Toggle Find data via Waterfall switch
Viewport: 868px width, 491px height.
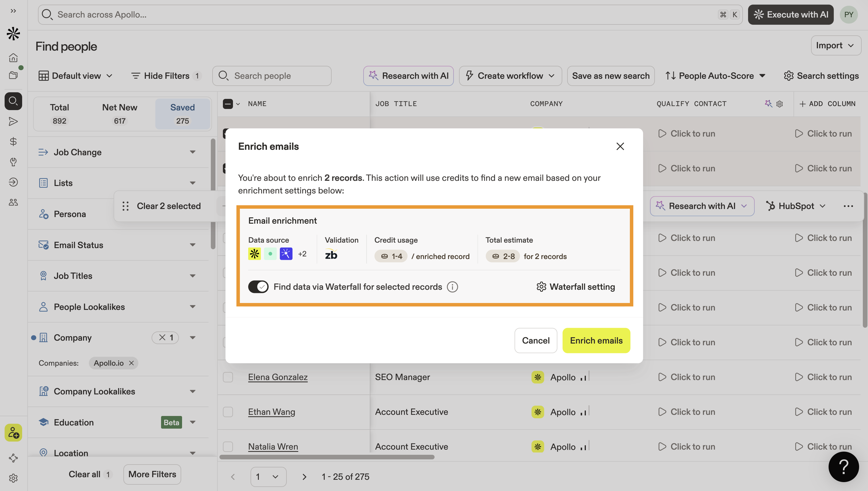point(258,287)
